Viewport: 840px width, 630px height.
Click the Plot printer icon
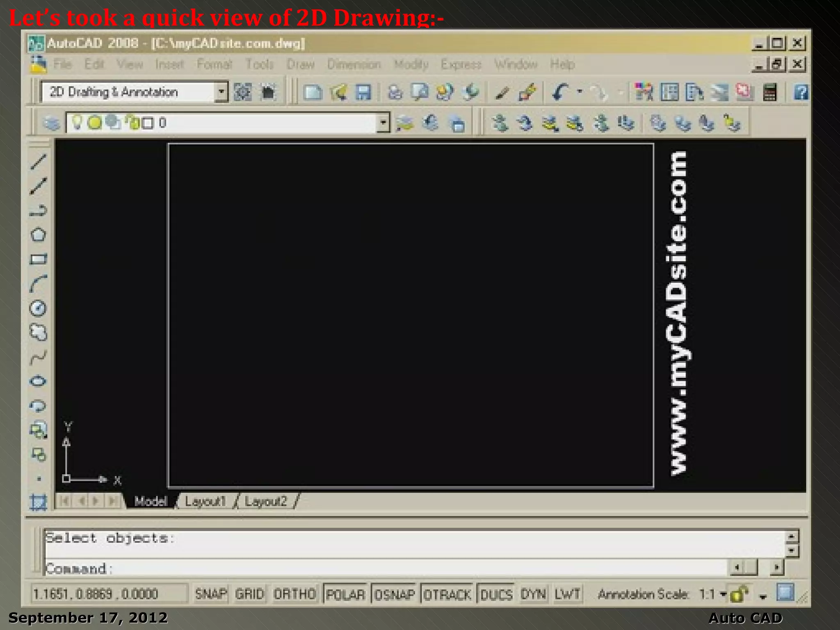click(395, 92)
